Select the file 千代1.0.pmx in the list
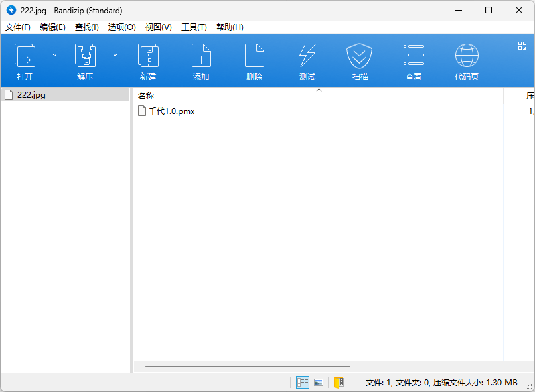 click(x=171, y=111)
